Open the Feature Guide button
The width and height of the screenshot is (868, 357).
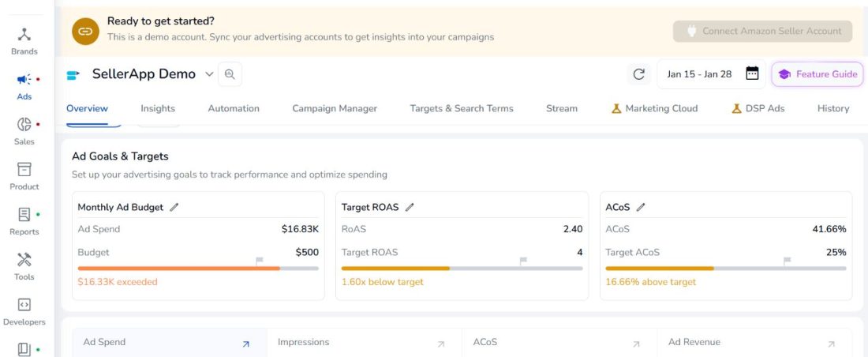[x=817, y=74]
